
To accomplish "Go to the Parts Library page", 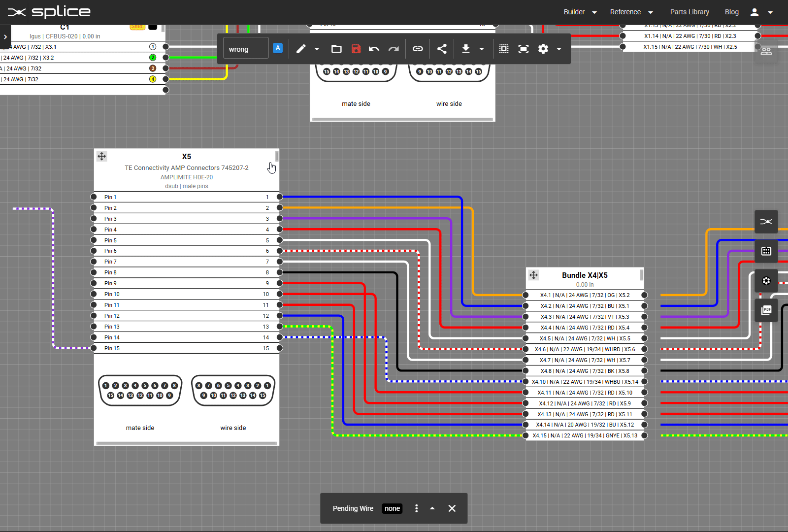I will (689, 11).
